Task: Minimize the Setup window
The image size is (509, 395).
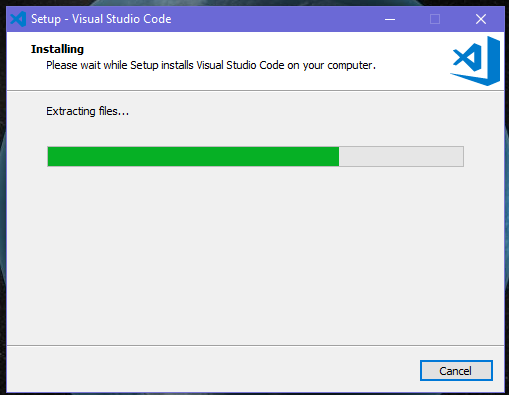Action: pos(390,19)
